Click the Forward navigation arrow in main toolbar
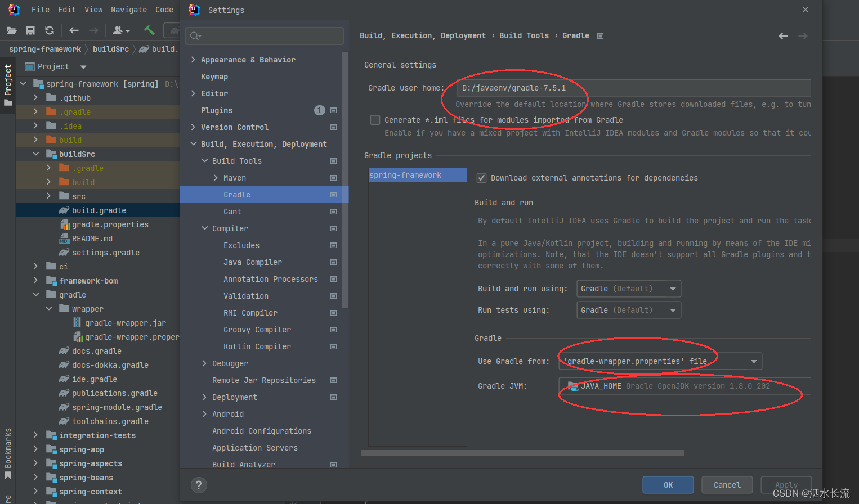859x504 pixels. [x=93, y=30]
